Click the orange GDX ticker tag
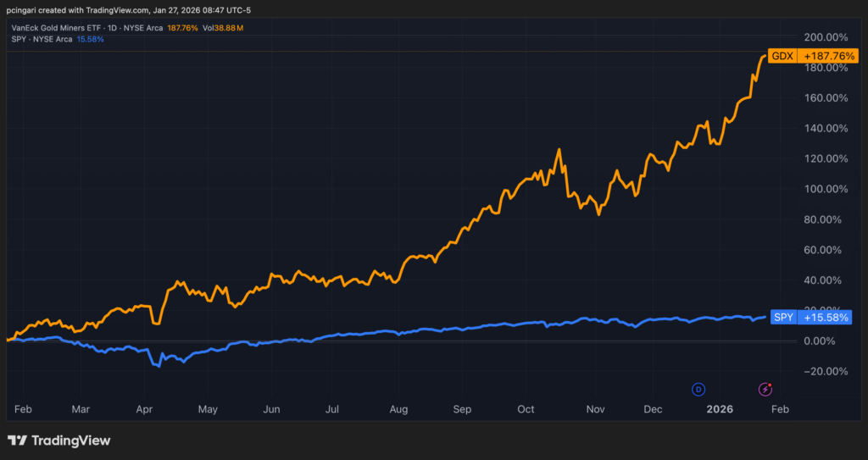The height and width of the screenshot is (460, 868). pyautogui.click(x=781, y=57)
